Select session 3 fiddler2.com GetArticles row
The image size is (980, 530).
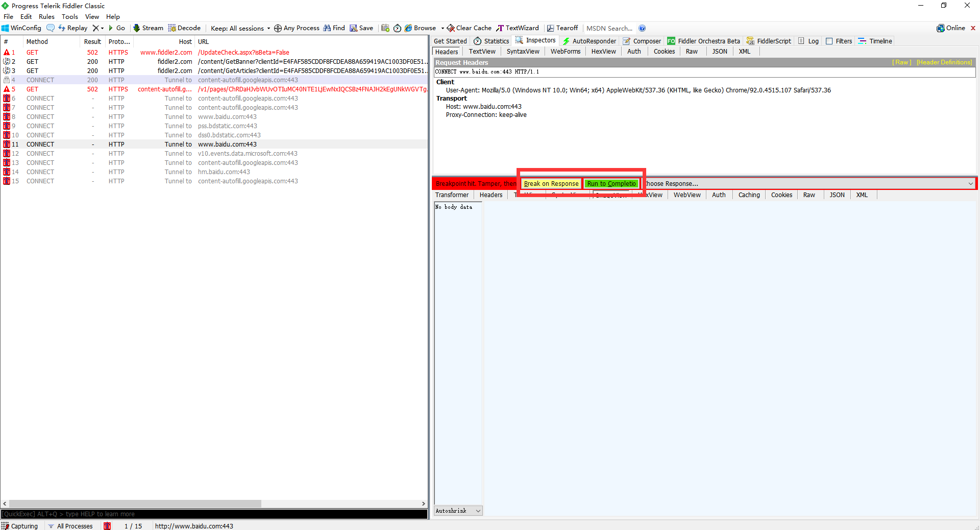click(x=214, y=70)
